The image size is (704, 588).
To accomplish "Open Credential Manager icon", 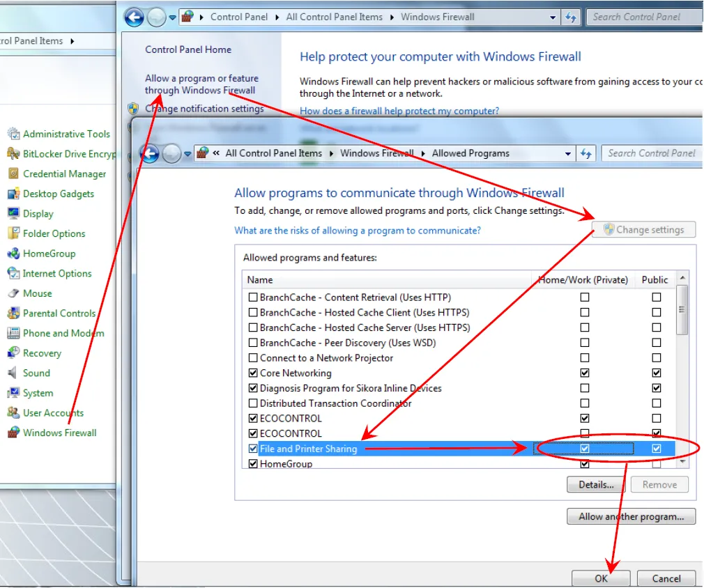I will [x=13, y=173].
